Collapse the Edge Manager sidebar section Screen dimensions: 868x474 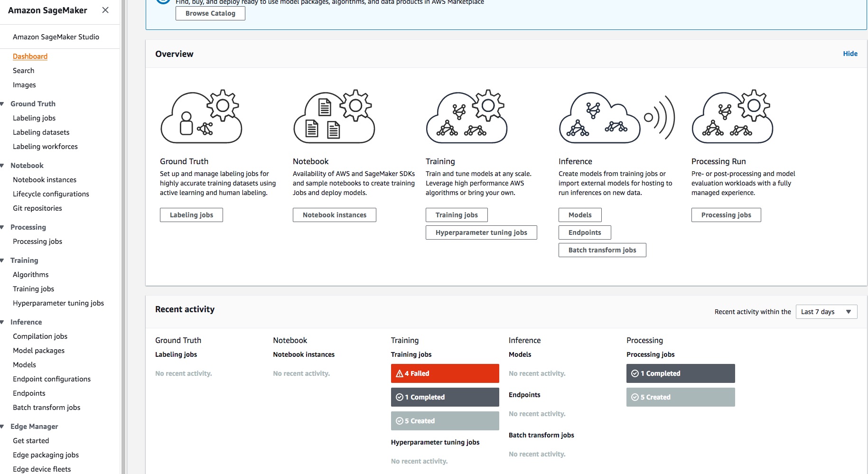click(x=2, y=427)
